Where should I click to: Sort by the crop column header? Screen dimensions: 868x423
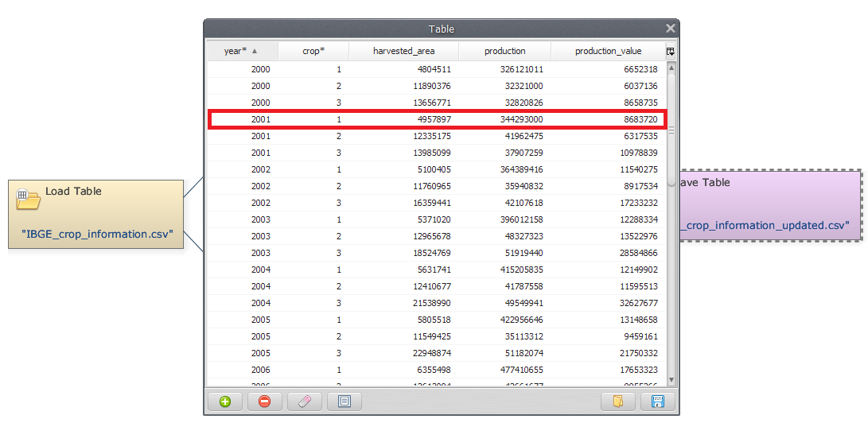pyautogui.click(x=313, y=51)
